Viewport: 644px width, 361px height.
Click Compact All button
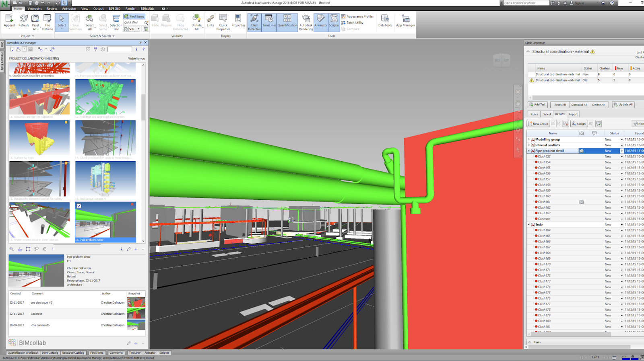[579, 105]
